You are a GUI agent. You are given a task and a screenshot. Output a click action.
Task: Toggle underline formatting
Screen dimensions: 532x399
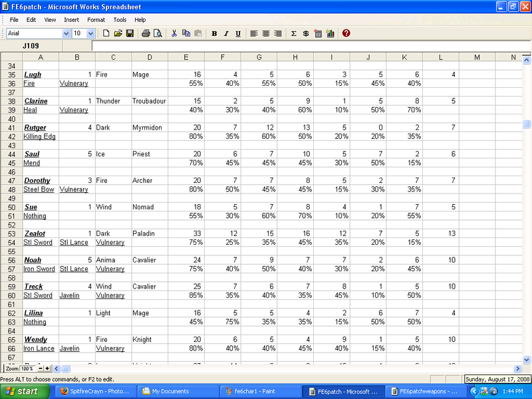coord(237,33)
